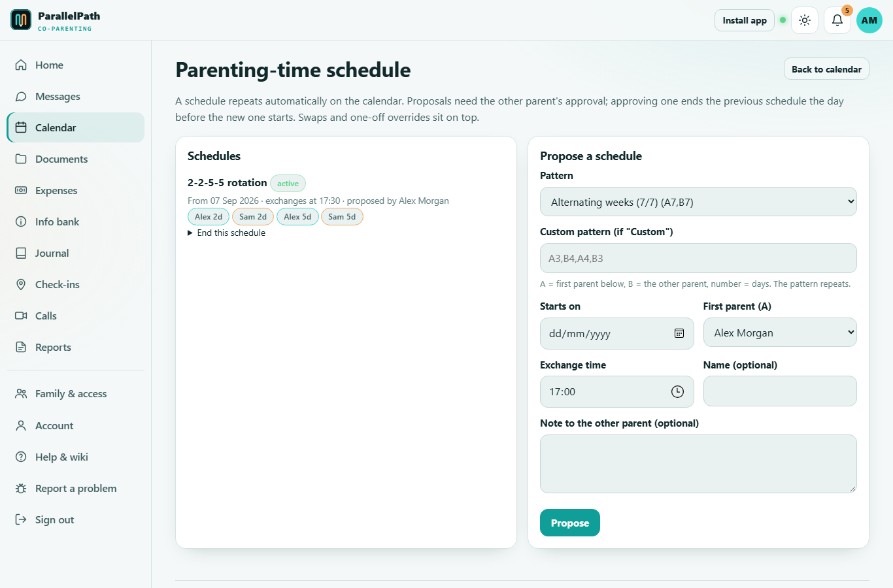Open the Pattern dropdown
The image size is (893, 588).
[698, 202]
